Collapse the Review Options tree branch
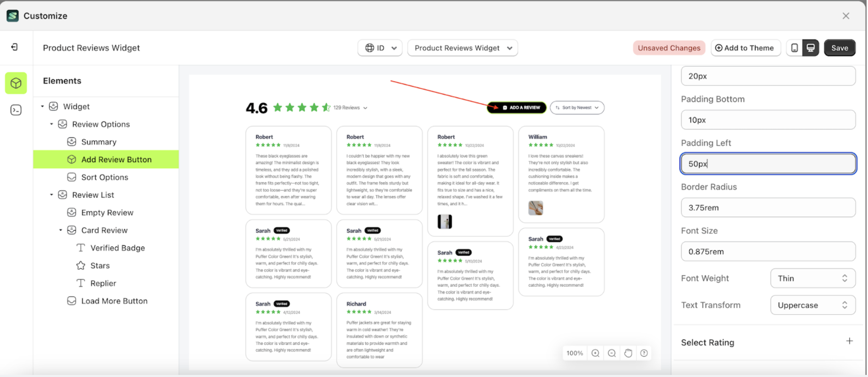Viewport: 868px width, 377px height. point(51,124)
